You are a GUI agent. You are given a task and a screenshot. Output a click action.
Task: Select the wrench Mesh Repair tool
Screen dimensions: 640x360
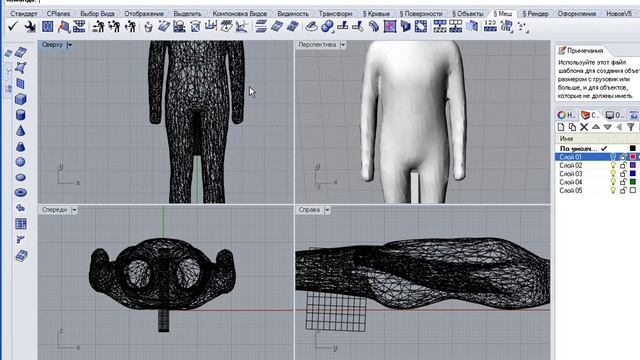point(30,27)
